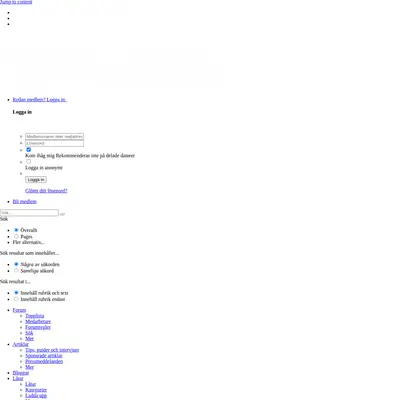Focus the Sök search input field
This screenshot has height=400, width=400.
coord(29,213)
